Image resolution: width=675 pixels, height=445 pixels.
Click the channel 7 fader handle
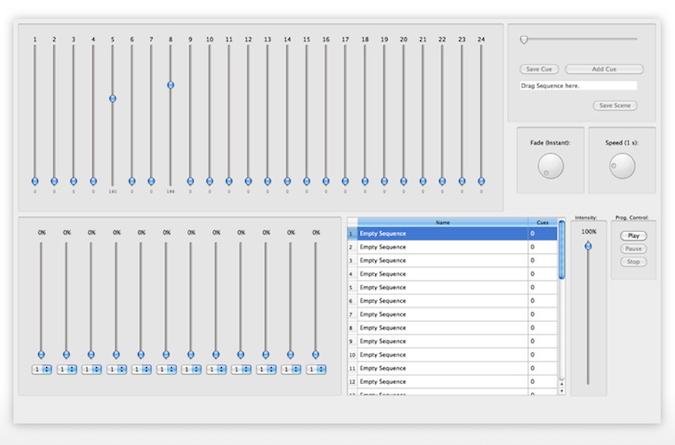click(151, 181)
